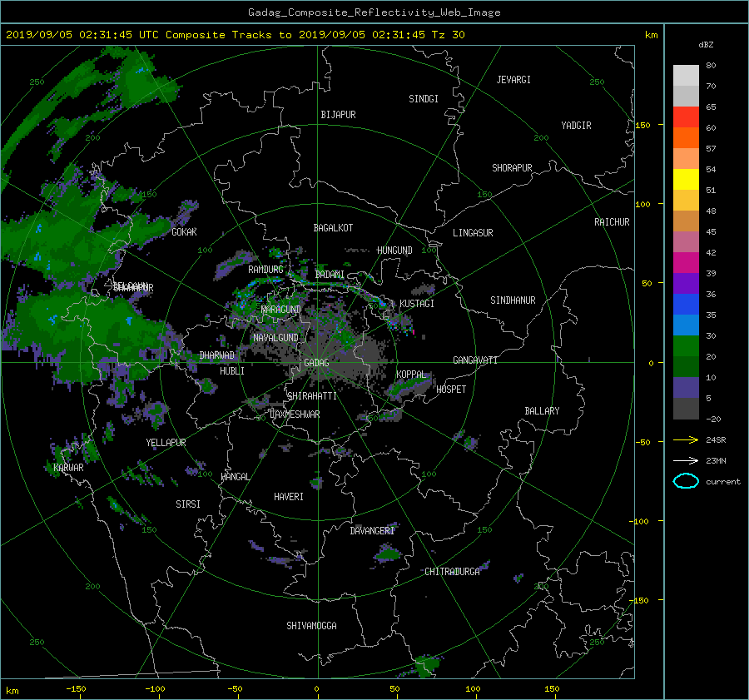This screenshot has width=749, height=700.
Task: Click the 2019/09/05 02:31:45 UTC timestamp line
Action: point(235,34)
